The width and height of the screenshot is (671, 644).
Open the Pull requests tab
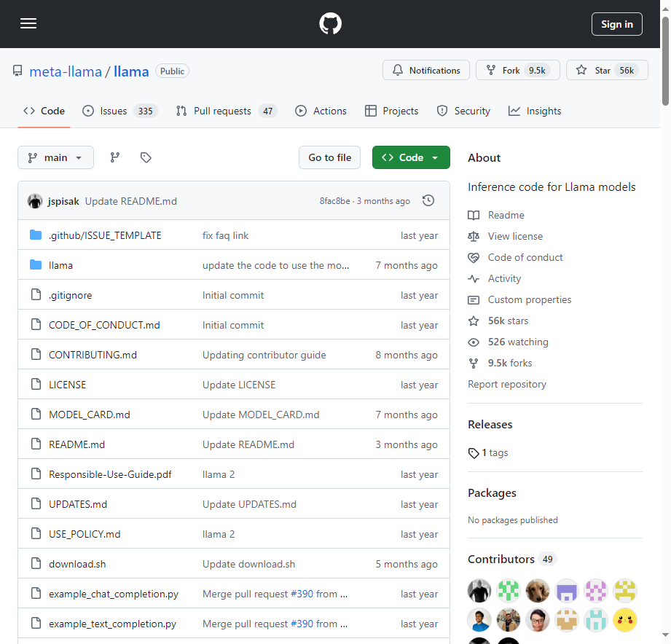[227, 111]
